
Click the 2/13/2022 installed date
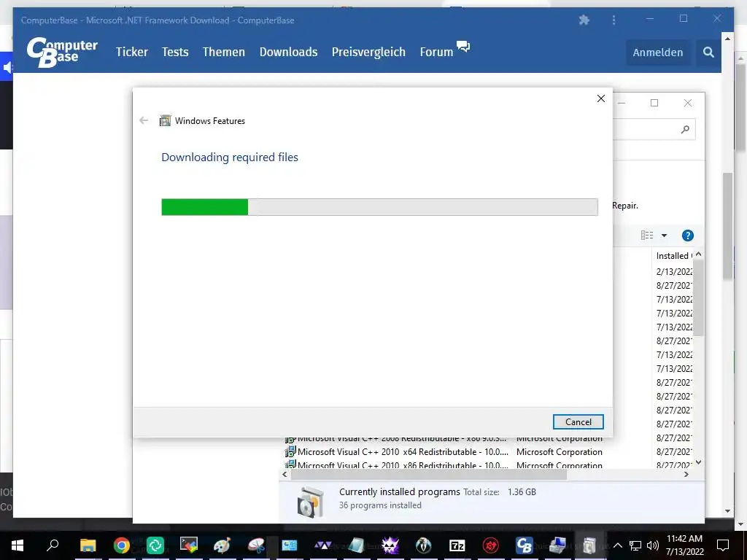click(x=674, y=271)
